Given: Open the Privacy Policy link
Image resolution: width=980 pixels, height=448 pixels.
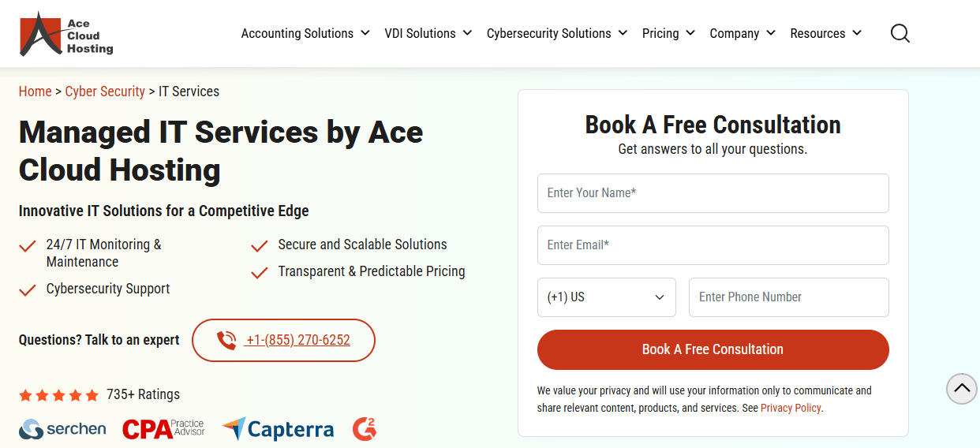Looking at the screenshot, I should (791, 408).
